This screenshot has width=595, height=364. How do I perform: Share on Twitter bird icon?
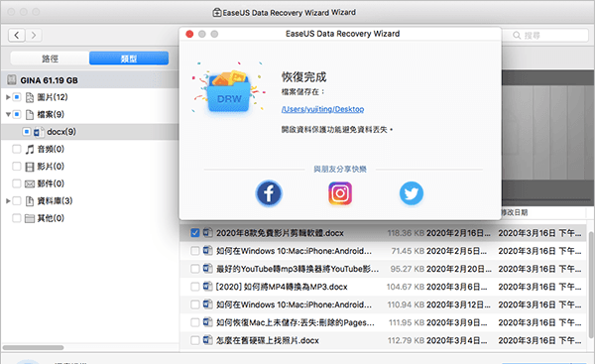tap(412, 193)
